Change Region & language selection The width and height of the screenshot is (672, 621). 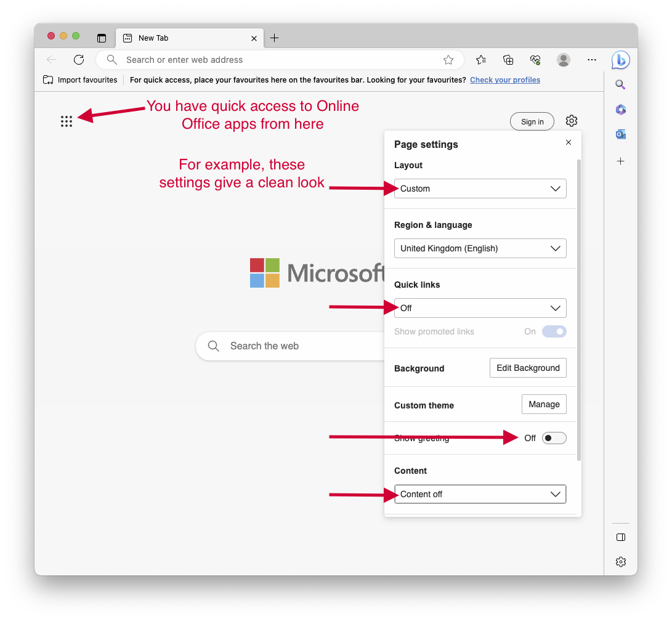point(480,248)
